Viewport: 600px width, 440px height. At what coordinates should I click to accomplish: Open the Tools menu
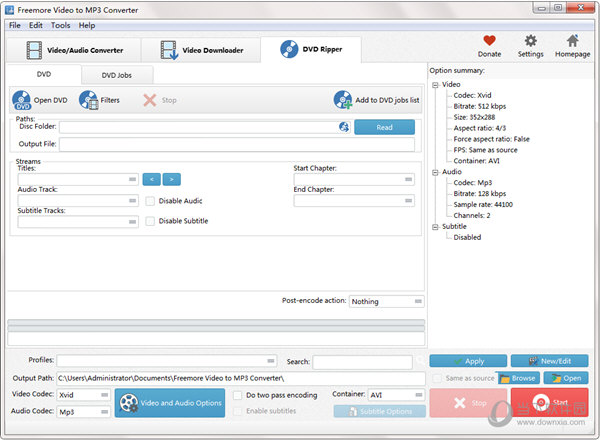click(60, 26)
